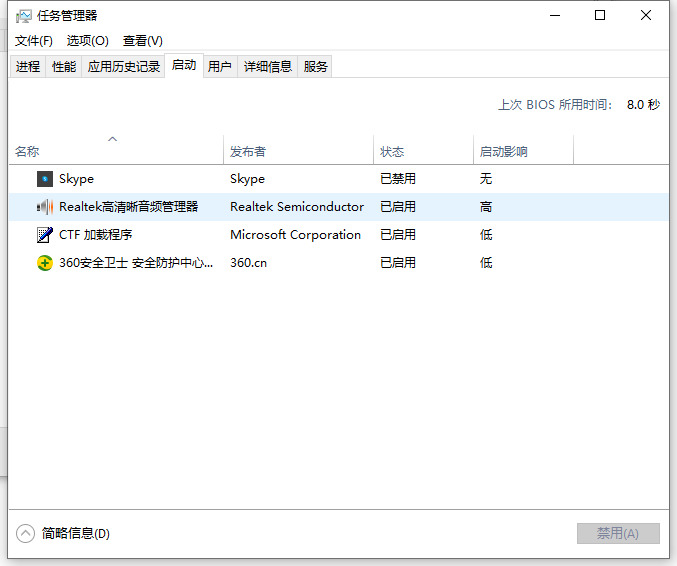Click the 禁用(A) button
Image resolution: width=677 pixels, height=566 pixels.
click(x=618, y=534)
